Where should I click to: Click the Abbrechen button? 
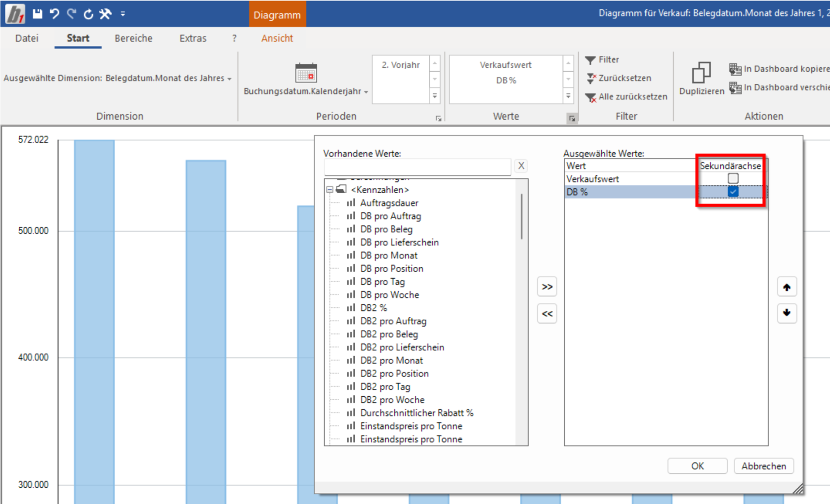point(763,466)
